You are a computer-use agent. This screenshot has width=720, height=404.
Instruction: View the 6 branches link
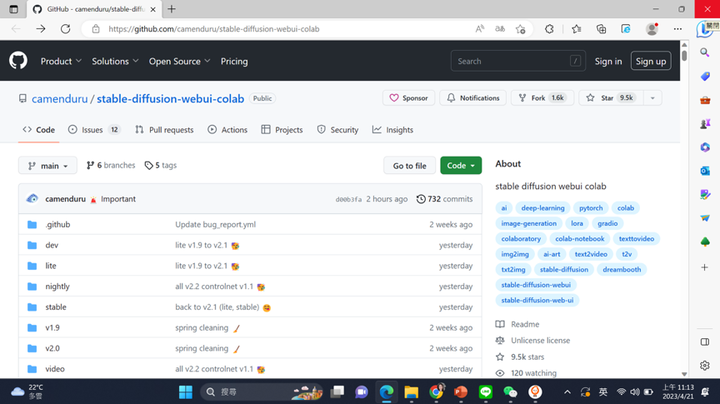pos(111,165)
